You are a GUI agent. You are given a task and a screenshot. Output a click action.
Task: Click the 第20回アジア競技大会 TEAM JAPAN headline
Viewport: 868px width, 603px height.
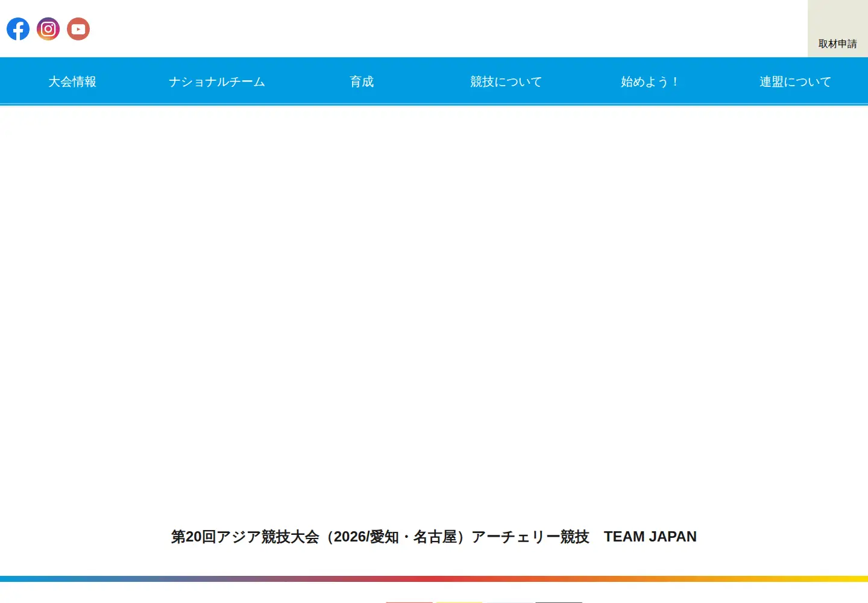(x=434, y=537)
